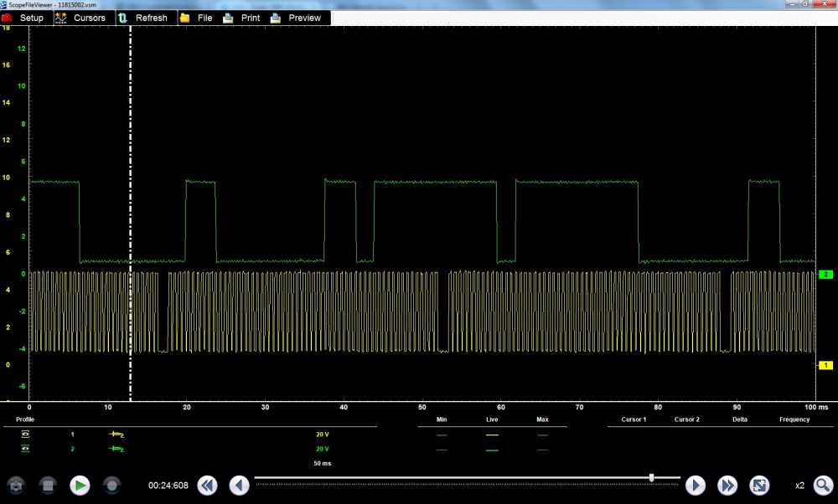Open channel 2 probe settings icon
Image resolution: width=838 pixels, height=504 pixels.
coord(116,450)
